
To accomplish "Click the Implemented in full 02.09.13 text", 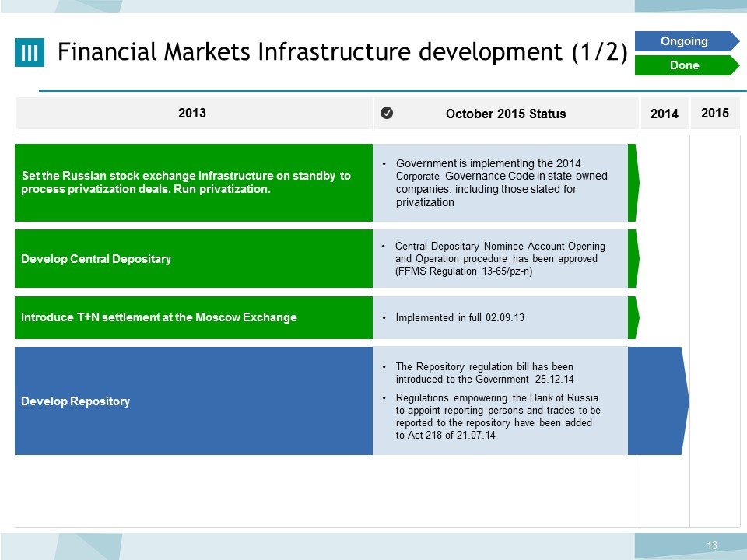I will (460, 317).
